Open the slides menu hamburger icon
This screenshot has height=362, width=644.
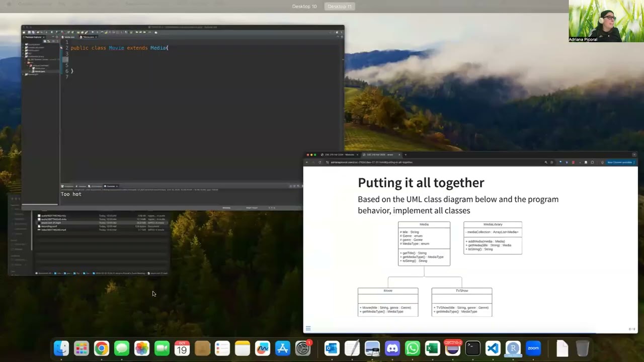click(308, 328)
